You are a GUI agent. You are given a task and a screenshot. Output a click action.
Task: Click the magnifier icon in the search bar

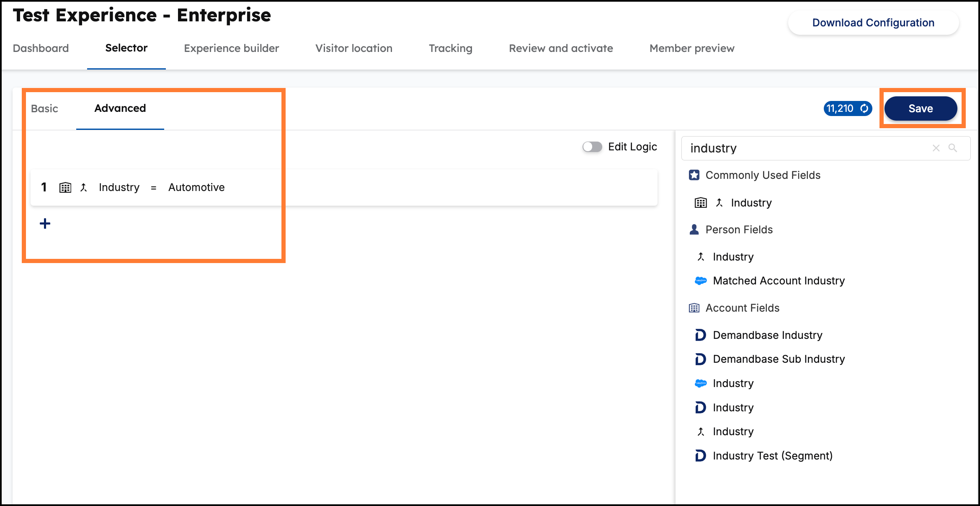(x=954, y=148)
